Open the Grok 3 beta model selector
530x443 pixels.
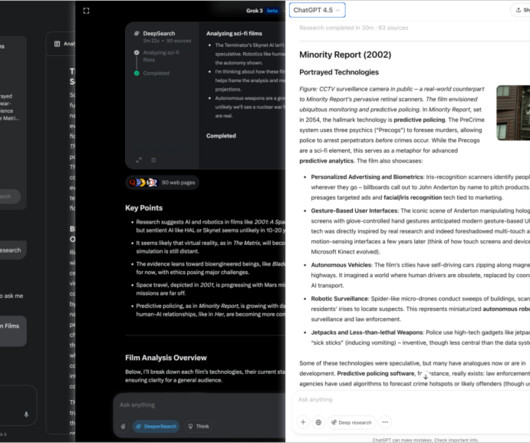pos(263,11)
